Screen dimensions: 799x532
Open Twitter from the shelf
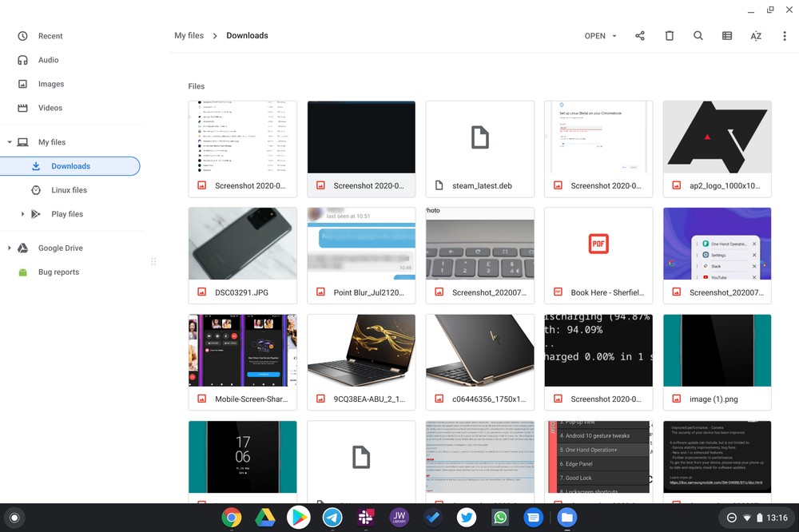coord(467,518)
